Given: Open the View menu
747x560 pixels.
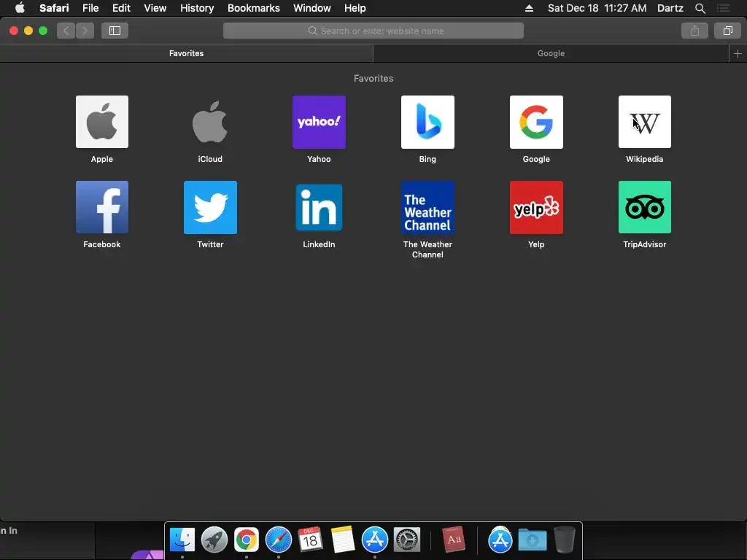Looking at the screenshot, I should (155, 8).
